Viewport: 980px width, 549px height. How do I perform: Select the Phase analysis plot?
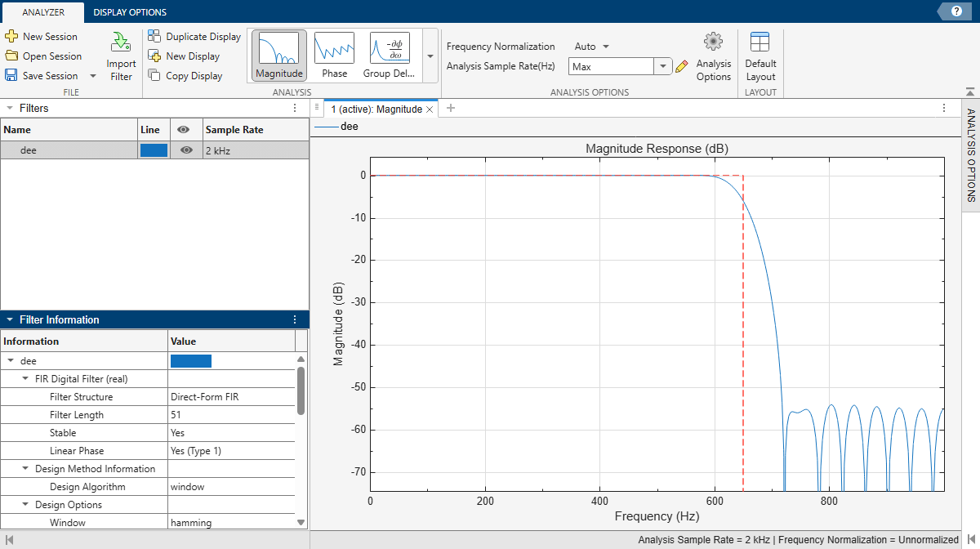(334, 56)
